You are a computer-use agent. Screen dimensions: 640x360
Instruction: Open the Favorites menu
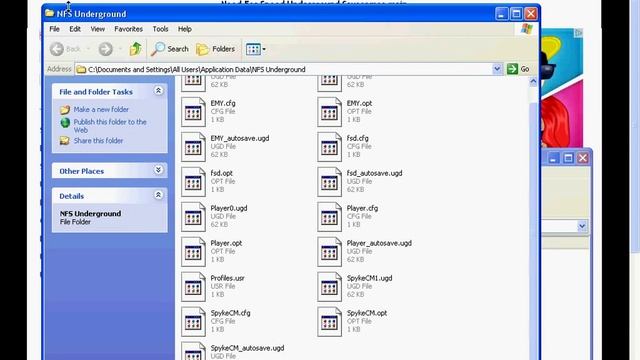click(x=129, y=29)
